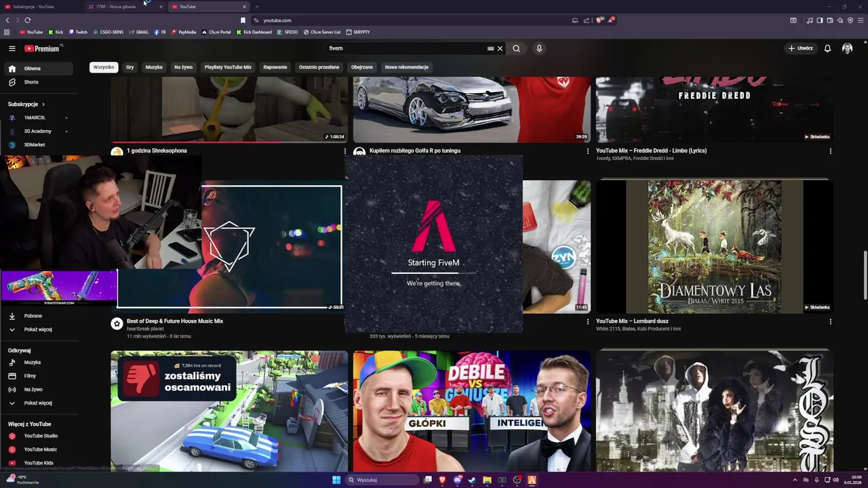Open the GMAIL bookmark
The height and width of the screenshot is (488, 868).
138,32
